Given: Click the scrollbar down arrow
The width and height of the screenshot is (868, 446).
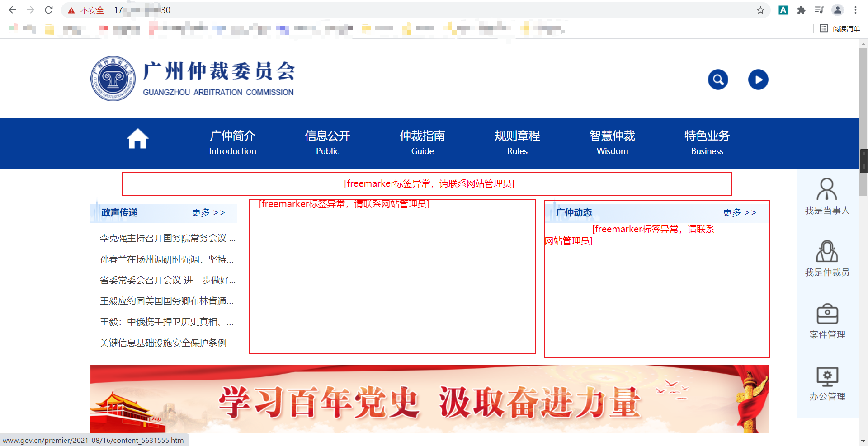Looking at the screenshot, I should (863, 441).
